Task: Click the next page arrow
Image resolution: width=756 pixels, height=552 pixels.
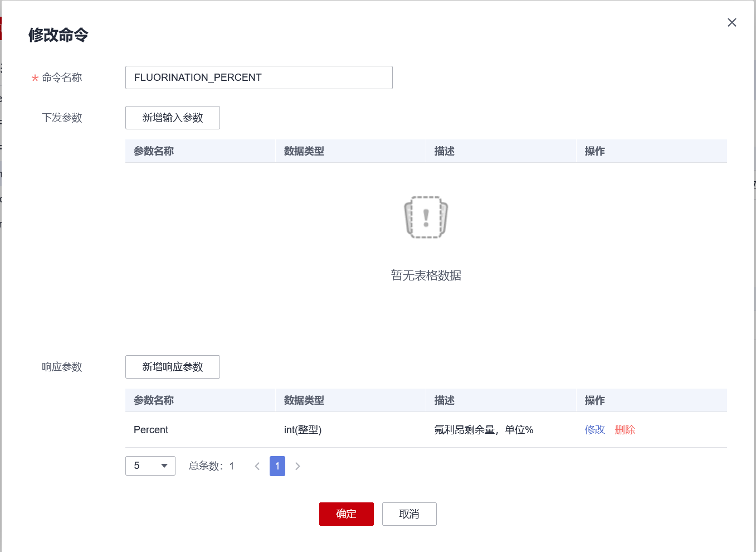Action: [297, 466]
